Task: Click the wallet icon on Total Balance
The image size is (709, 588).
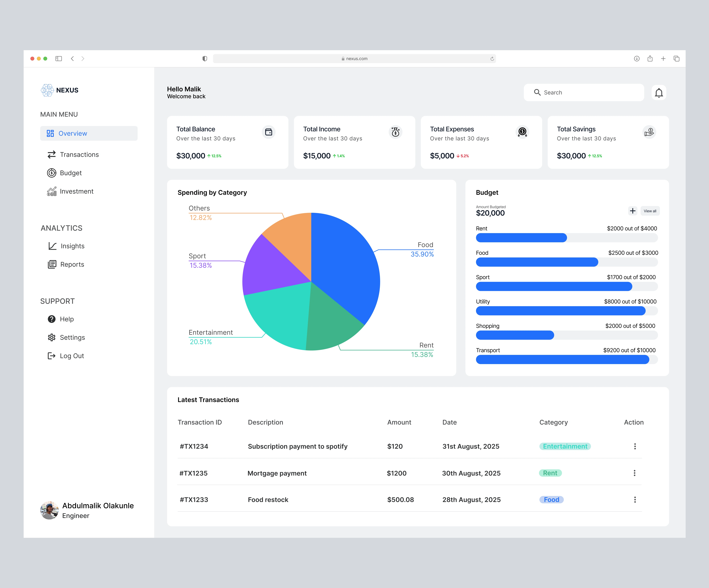Action: pyautogui.click(x=268, y=132)
